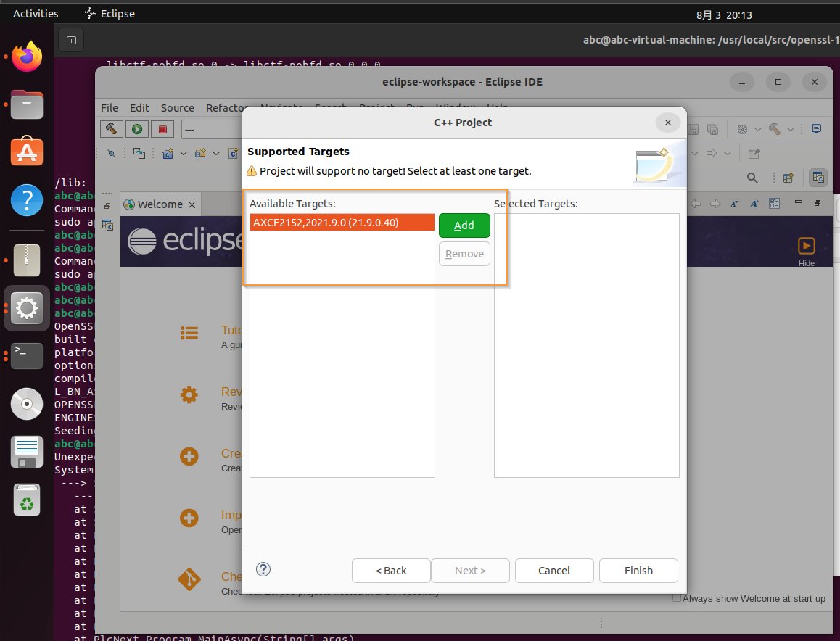Expand the New C/C++ Project dropdown arrow
This screenshot has height=641, width=840.
[x=184, y=154]
